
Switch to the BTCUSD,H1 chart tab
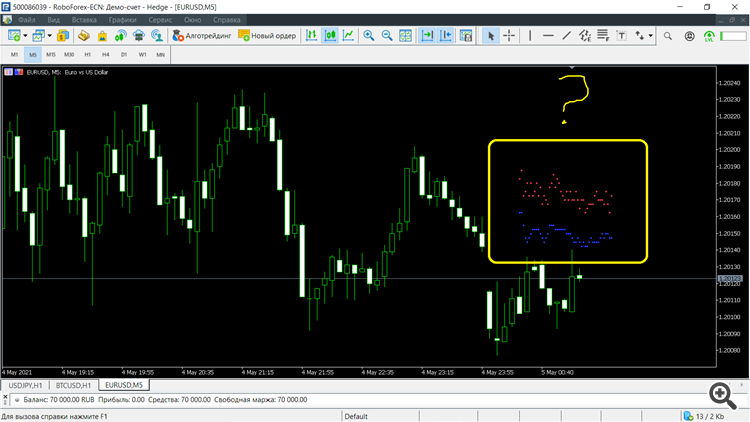[x=73, y=385]
